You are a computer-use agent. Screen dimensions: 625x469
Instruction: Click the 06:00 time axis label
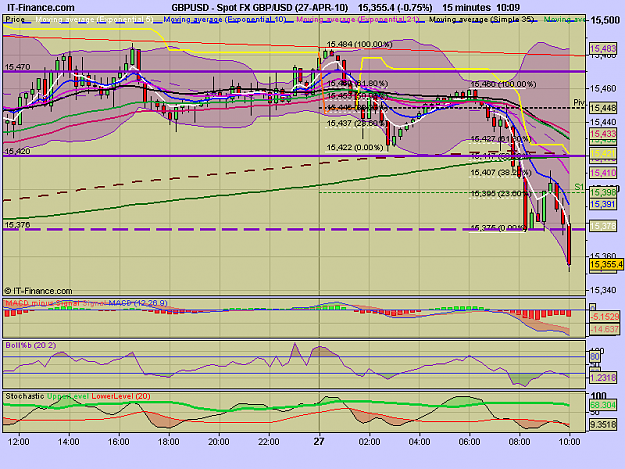469,442
